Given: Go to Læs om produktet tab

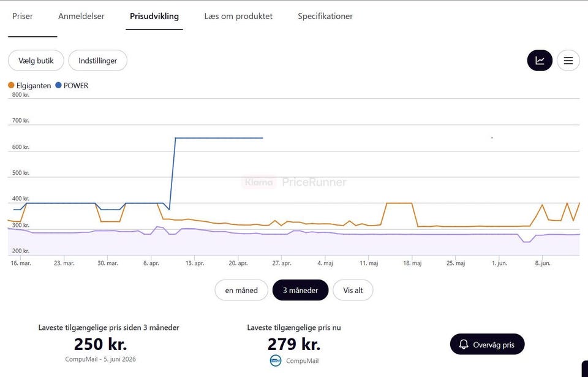Looking at the screenshot, I should (x=238, y=16).
